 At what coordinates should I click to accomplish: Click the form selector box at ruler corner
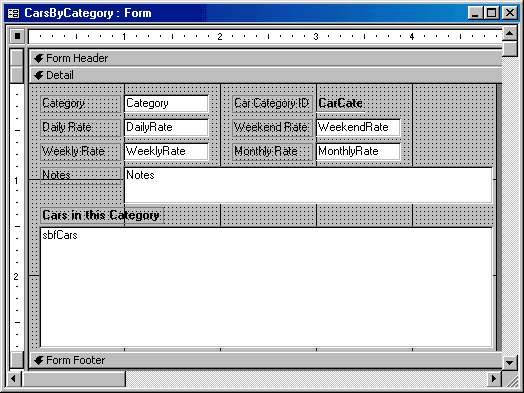pyautogui.click(x=17, y=35)
